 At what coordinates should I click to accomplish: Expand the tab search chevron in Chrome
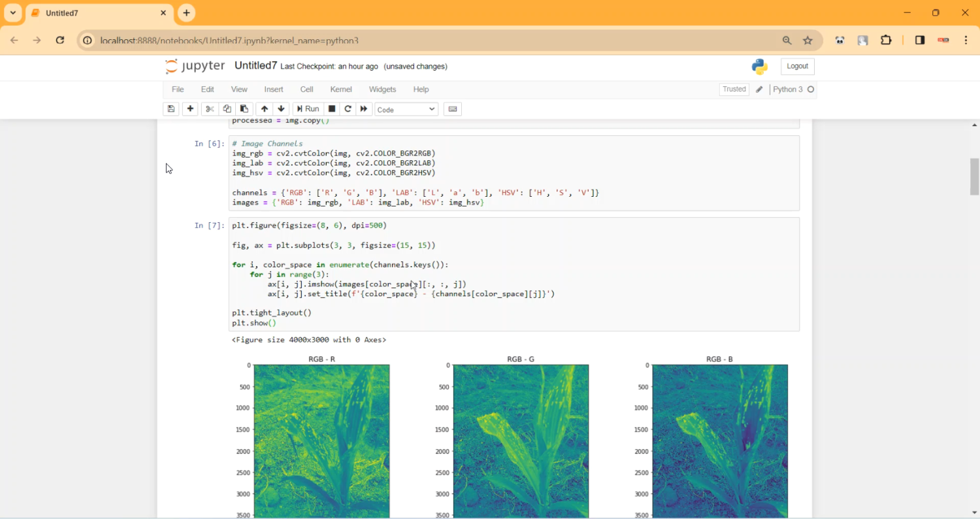coord(13,13)
